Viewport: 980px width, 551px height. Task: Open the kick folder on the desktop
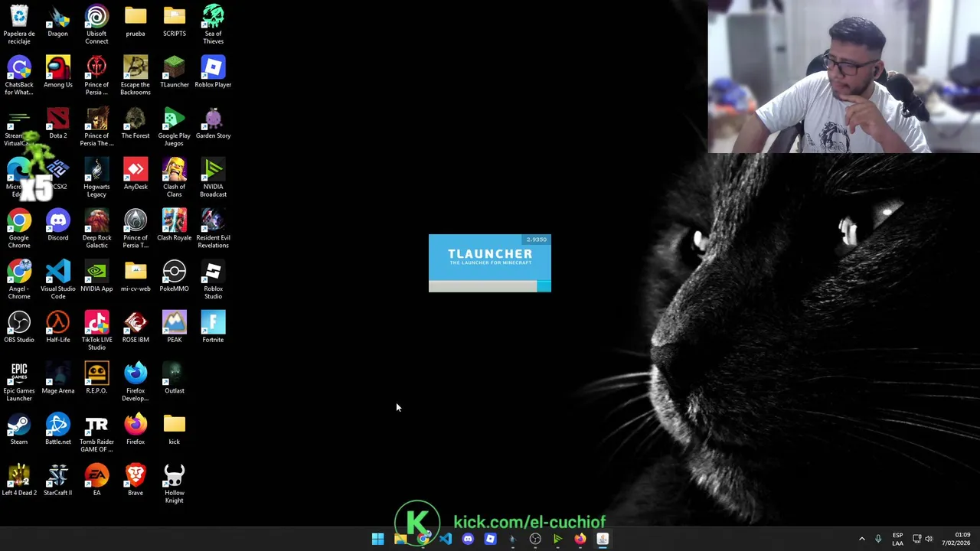174,429
